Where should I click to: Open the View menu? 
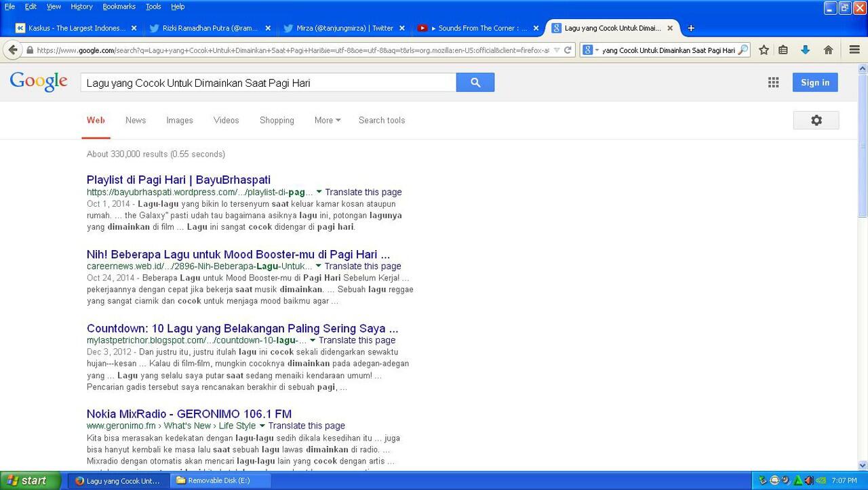pyautogui.click(x=54, y=6)
